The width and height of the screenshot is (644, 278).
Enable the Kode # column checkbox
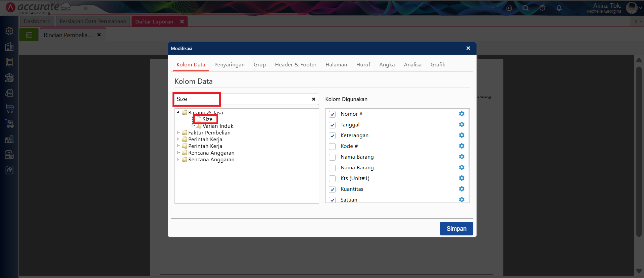pyautogui.click(x=332, y=147)
